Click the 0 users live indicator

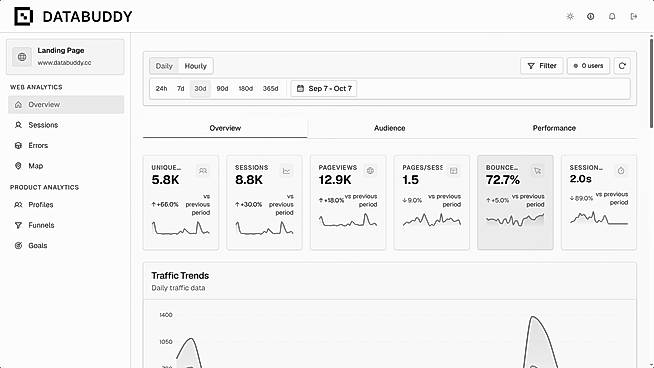(588, 66)
